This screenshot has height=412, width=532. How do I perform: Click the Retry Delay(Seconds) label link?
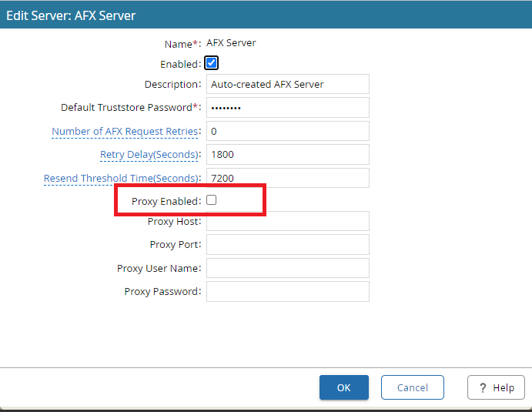click(149, 155)
